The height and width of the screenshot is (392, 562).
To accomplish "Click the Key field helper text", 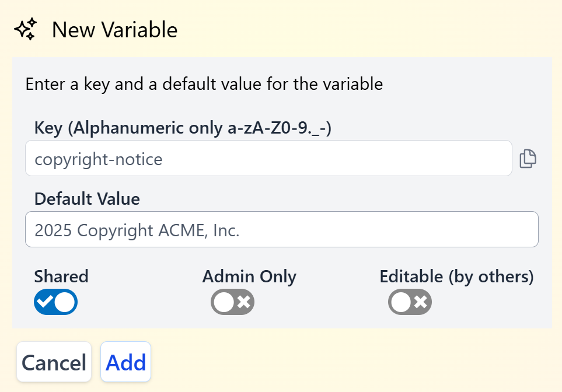I will point(183,128).
